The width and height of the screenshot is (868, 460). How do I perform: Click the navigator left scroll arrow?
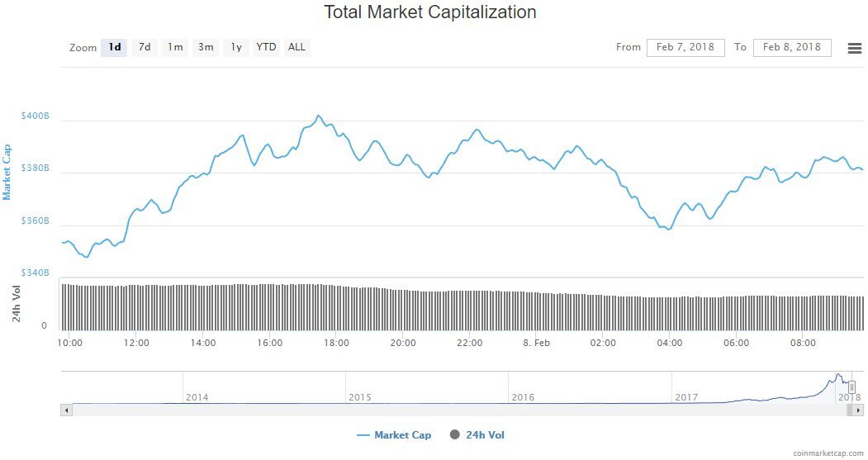click(x=66, y=410)
